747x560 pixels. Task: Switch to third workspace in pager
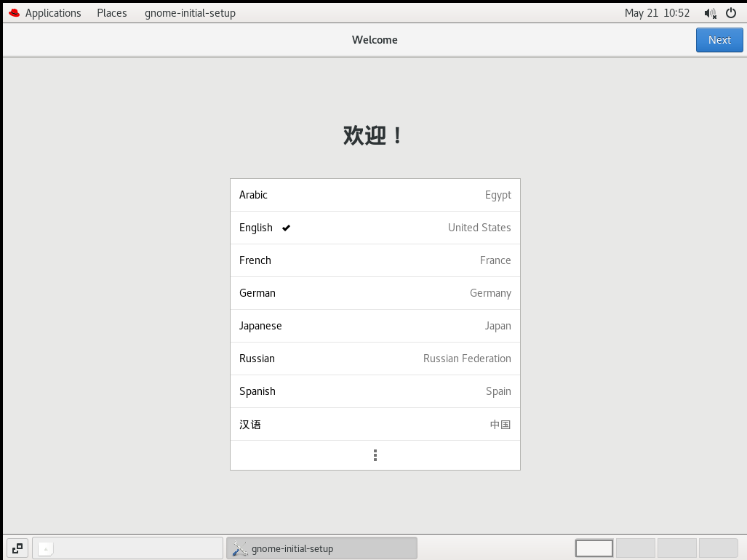click(677, 548)
